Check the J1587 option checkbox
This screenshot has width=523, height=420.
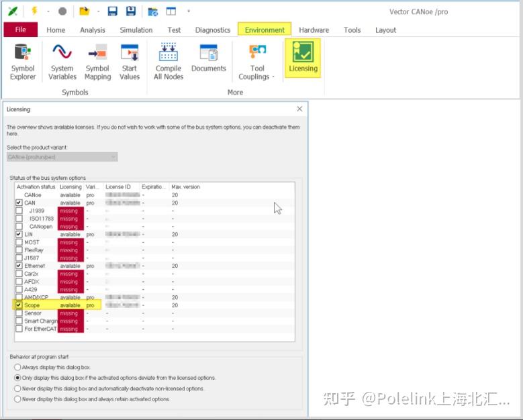click(x=19, y=258)
